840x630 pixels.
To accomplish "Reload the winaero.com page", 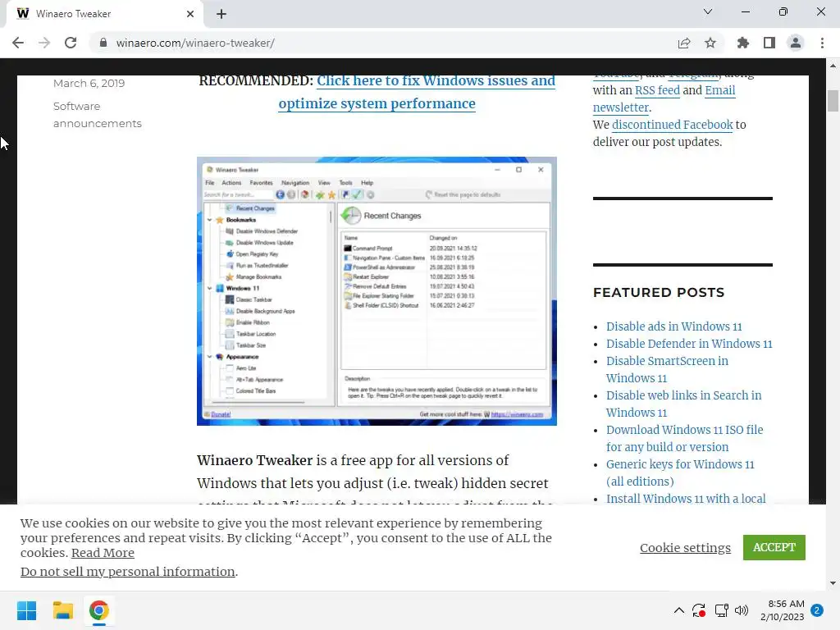I will 71,43.
